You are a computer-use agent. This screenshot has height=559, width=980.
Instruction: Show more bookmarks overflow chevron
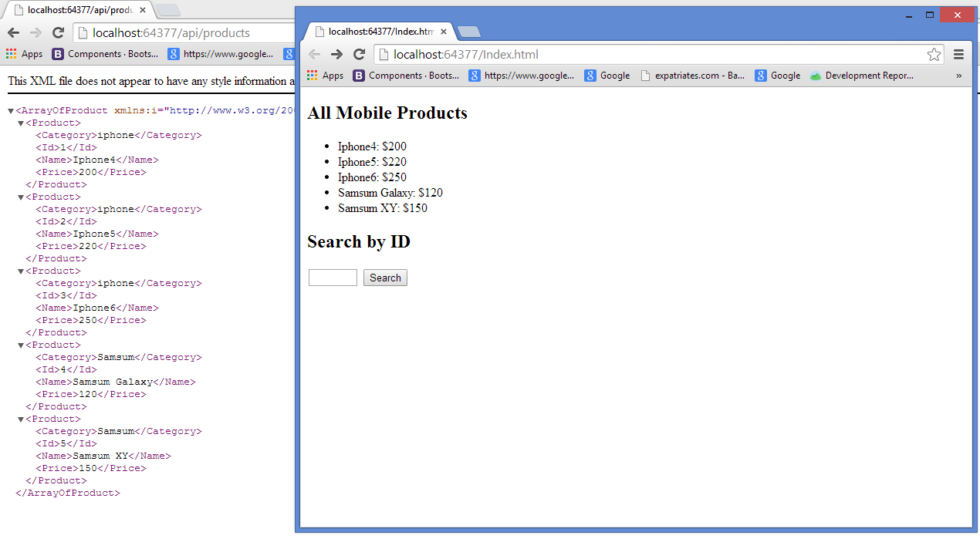point(958,76)
